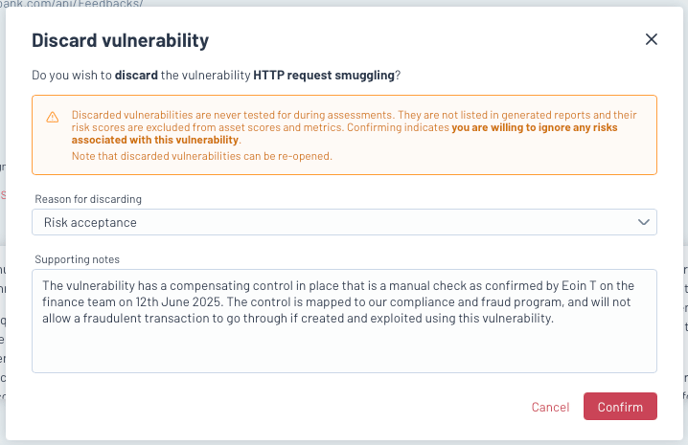
Task: Confirm discarding the vulnerability
Action: pos(620,406)
